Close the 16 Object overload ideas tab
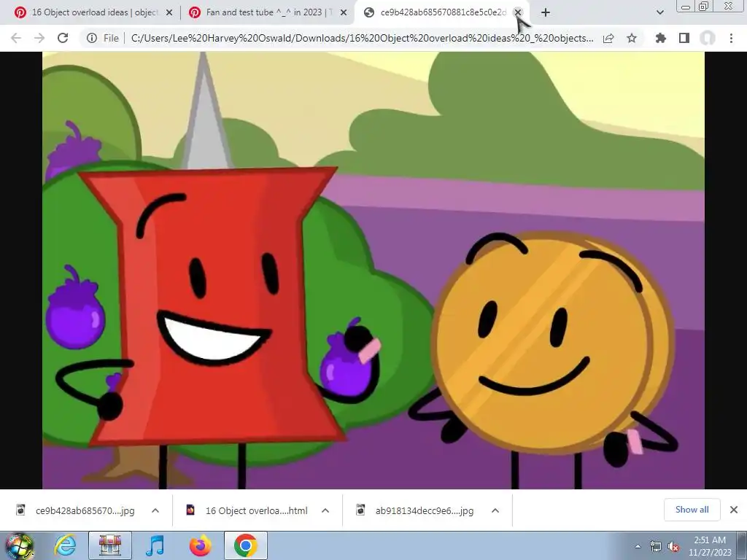This screenshot has width=747, height=560. (169, 13)
